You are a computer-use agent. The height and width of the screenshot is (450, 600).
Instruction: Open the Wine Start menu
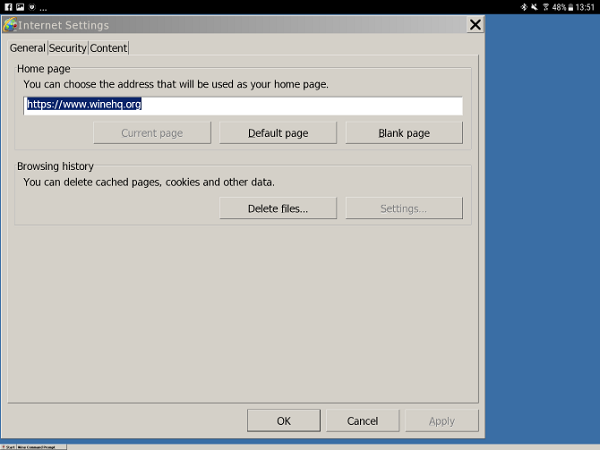click(x=8, y=446)
